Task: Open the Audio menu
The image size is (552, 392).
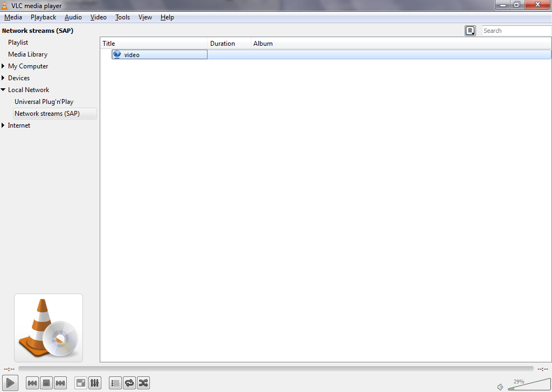Action: pos(73,17)
